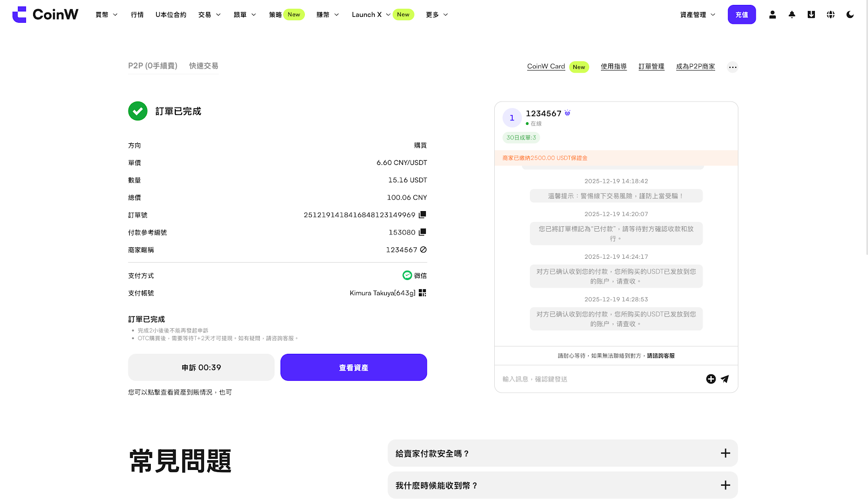The height and width of the screenshot is (503, 868).
Task: Open the 行情 menu item
Action: coord(137,15)
